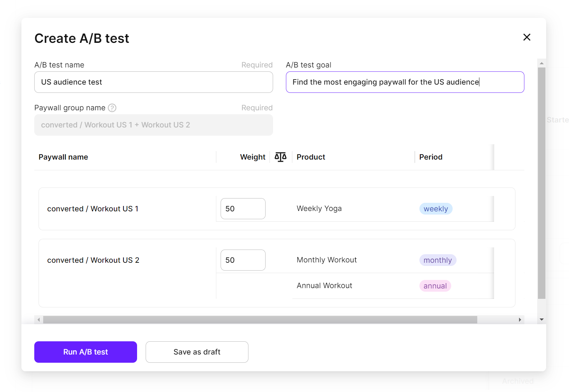This screenshot has height=392, width=569.
Task: Click the disabled Paywall group name field
Action: pyautogui.click(x=153, y=125)
